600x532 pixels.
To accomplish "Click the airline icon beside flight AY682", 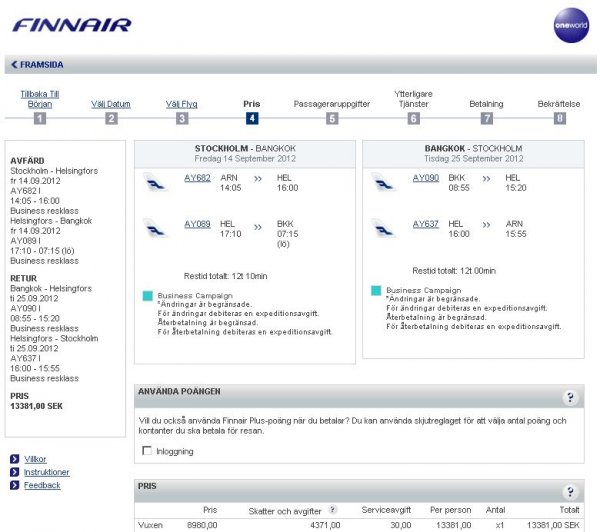I will [157, 183].
